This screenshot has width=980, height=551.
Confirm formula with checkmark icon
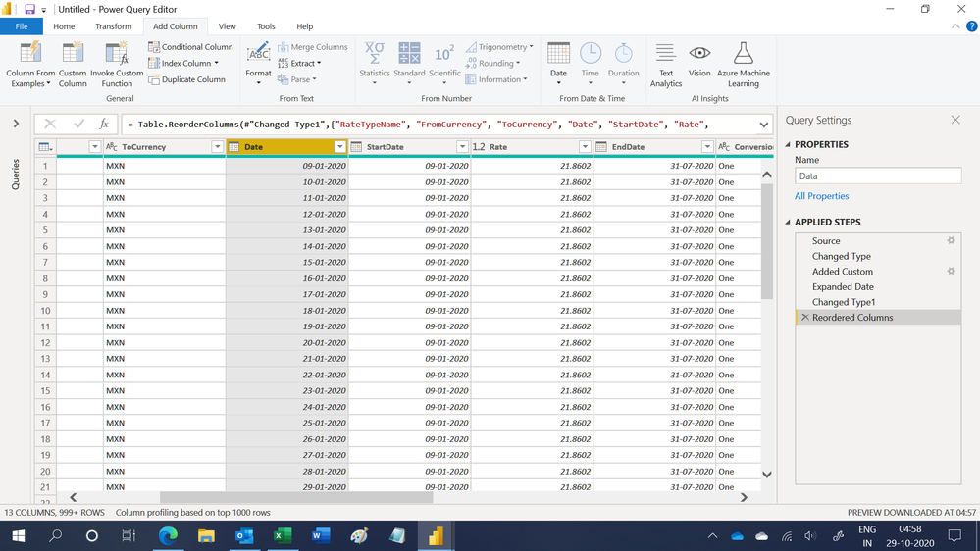coord(78,124)
